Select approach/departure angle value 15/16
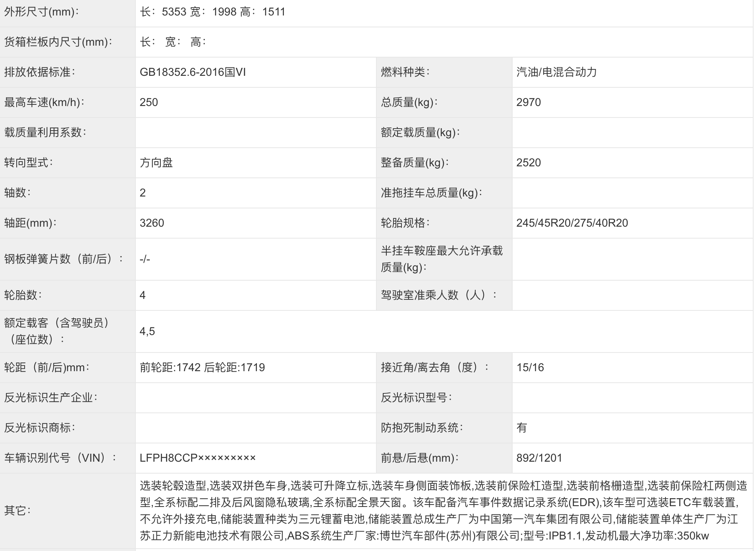 [530, 368]
